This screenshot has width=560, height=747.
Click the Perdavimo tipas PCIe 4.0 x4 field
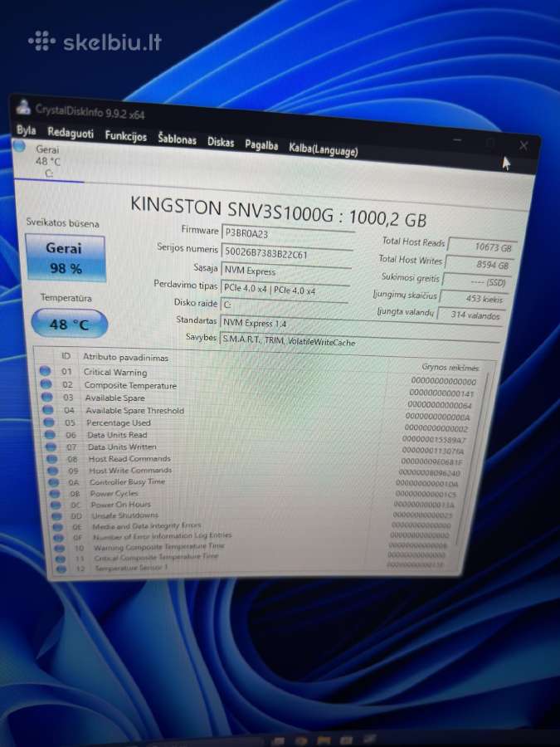[x=285, y=289]
